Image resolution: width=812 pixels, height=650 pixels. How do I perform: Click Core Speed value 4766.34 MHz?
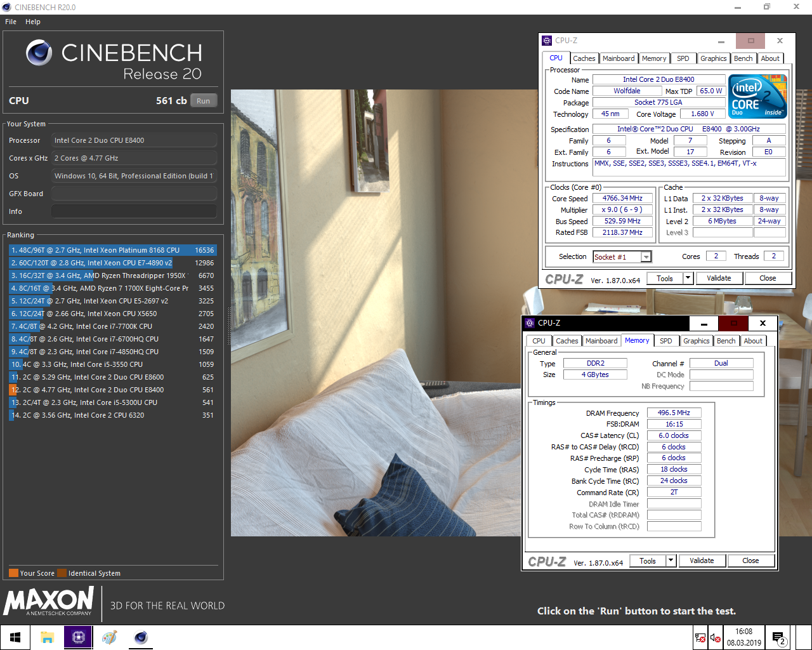click(x=622, y=198)
